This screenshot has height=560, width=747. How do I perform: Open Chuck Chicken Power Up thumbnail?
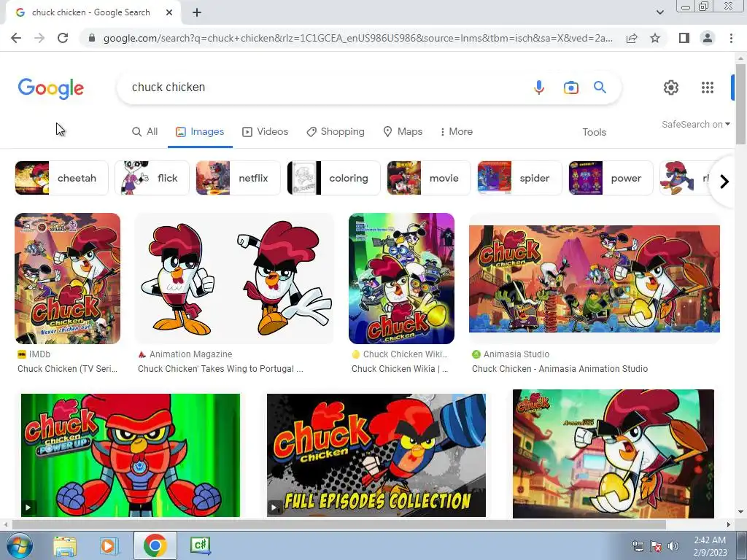pos(131,455)
